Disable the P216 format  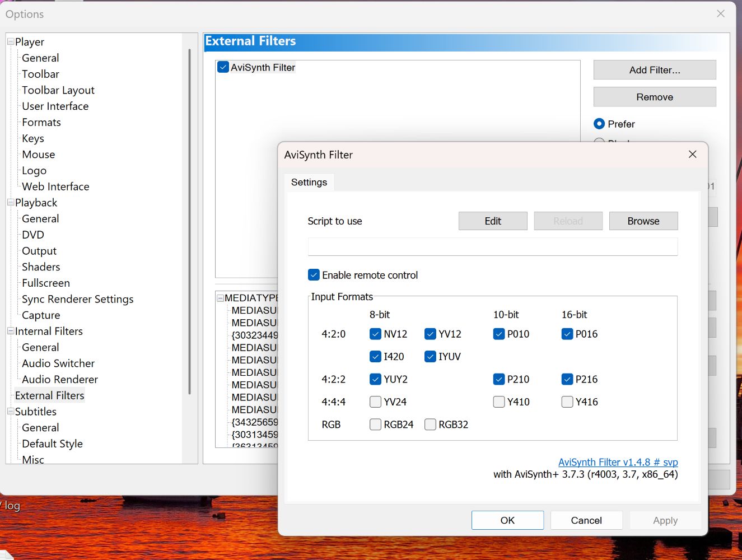click(x=567, y=379)
